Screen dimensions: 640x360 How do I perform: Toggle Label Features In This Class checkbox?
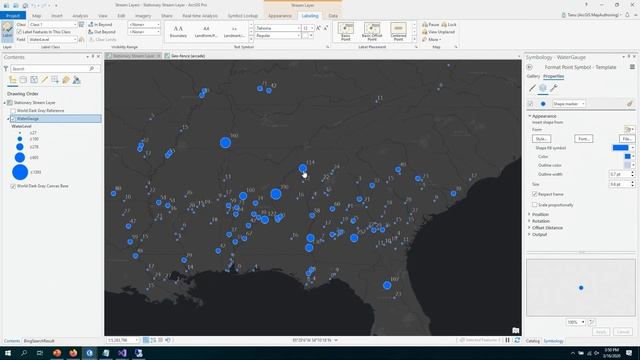(19, 32)
